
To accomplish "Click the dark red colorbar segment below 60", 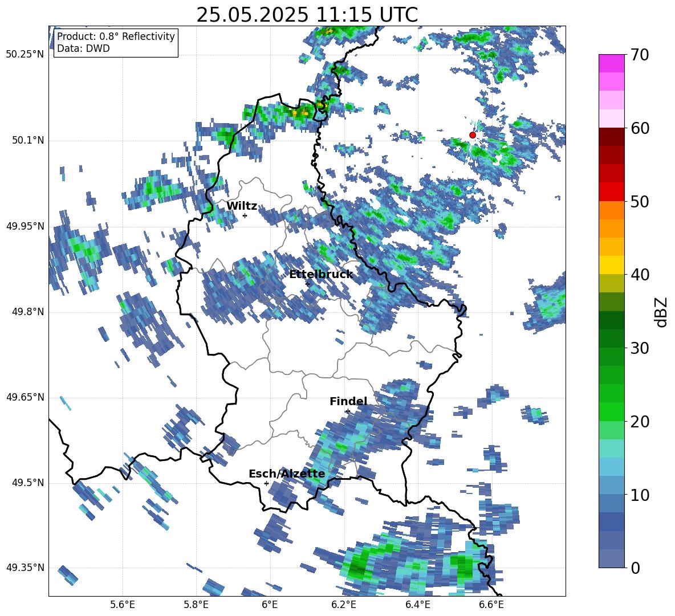I will click(x=611, y=137).
